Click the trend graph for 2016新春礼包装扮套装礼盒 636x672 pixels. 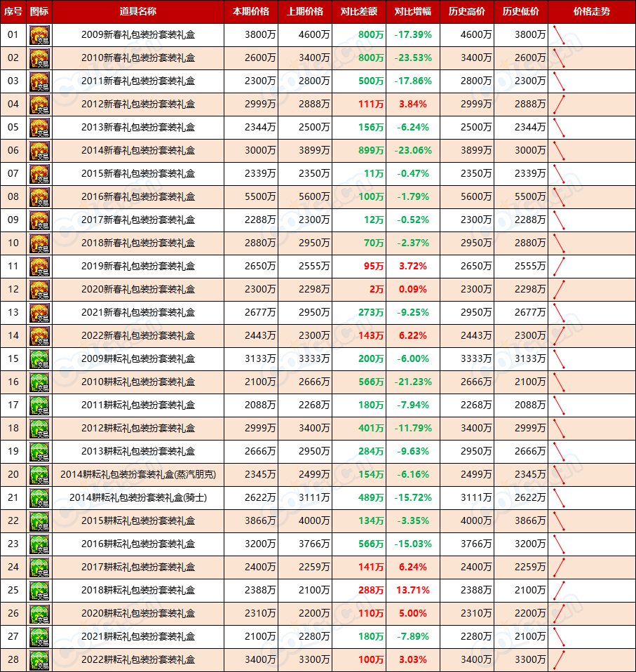click(x=559, y=197)
